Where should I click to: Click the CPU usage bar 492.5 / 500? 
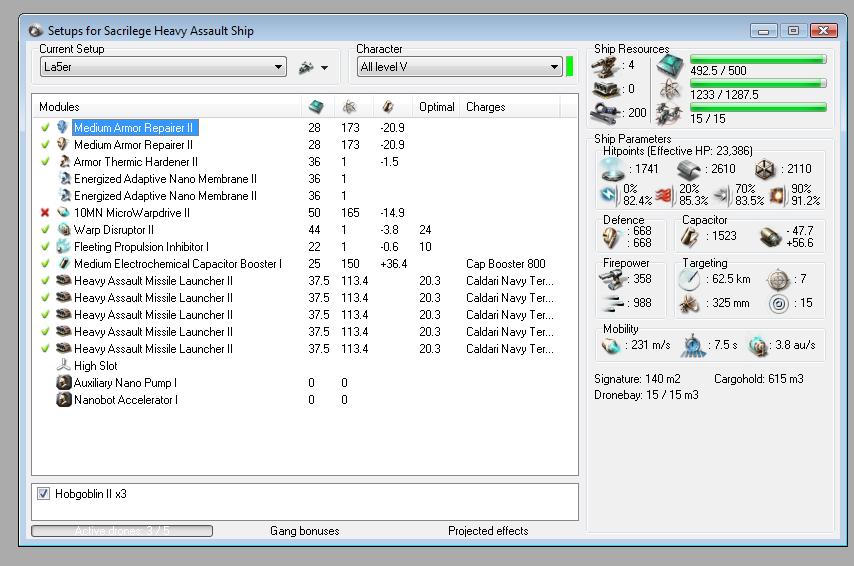point(758,59)
